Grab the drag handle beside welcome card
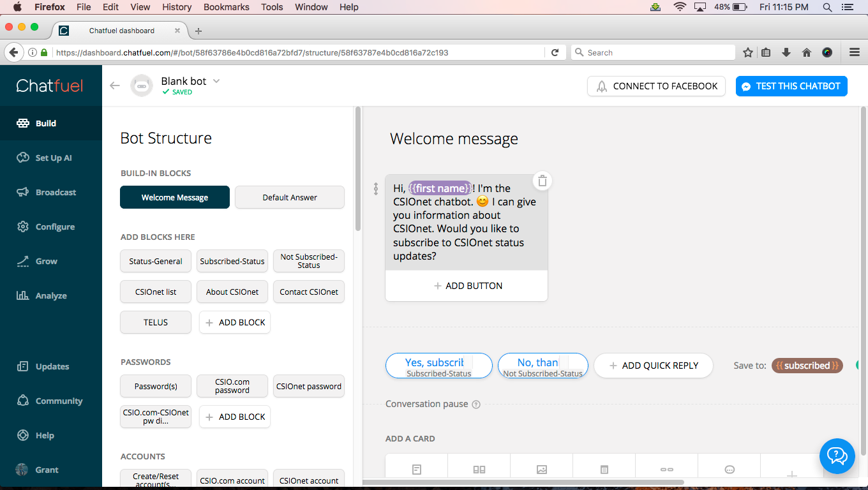 pyautogui.click(x=376, y=189)
